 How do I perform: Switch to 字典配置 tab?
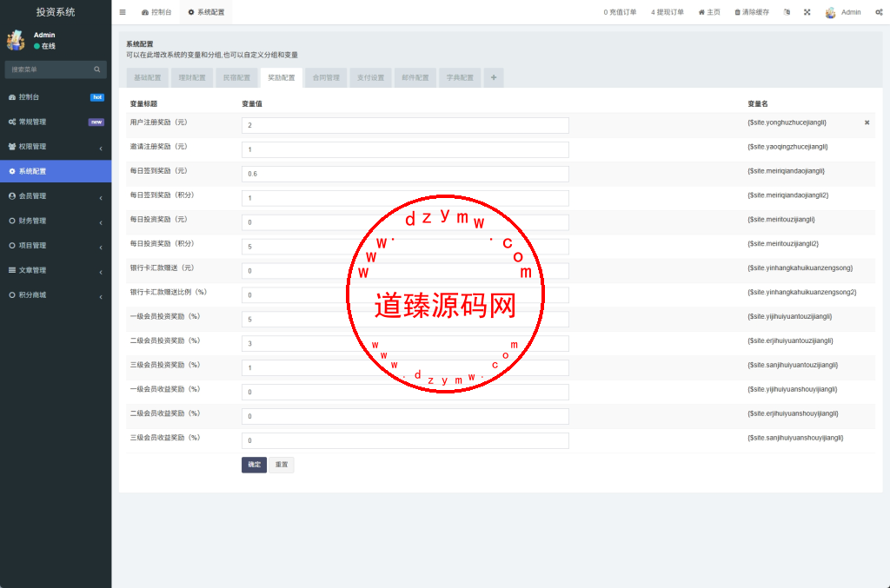460,77
